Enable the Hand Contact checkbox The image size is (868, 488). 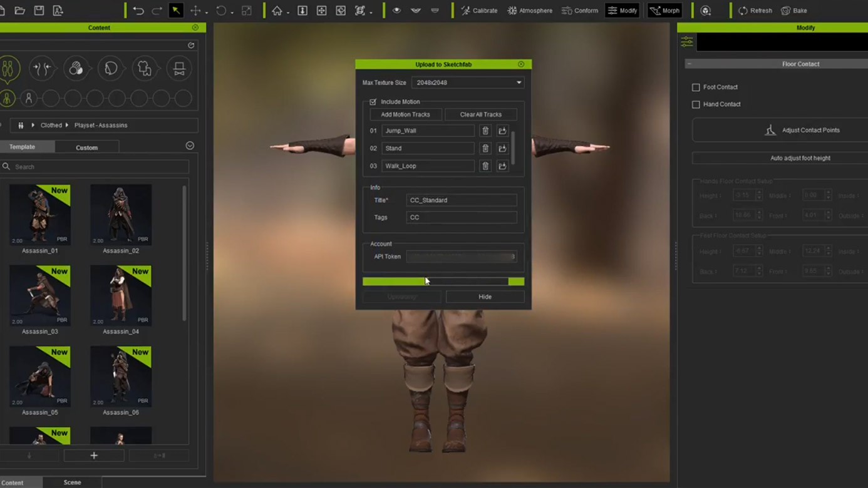(696, 104)
